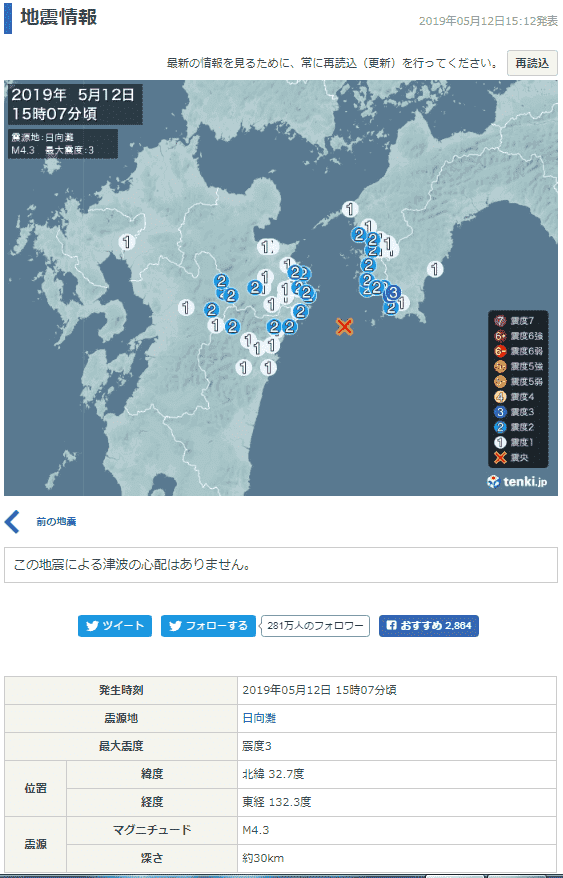
Task: Click the ツイート tweet button
Action: [115, 626]
